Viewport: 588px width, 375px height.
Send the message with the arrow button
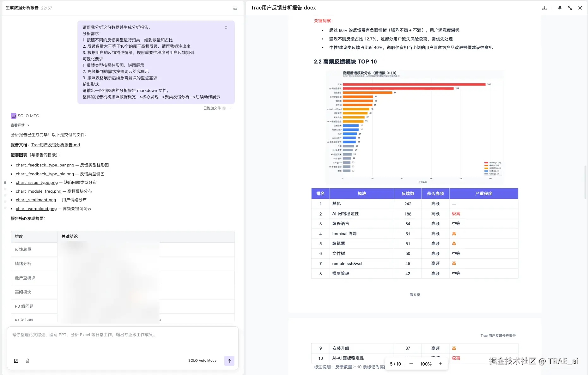pos(229,361)
